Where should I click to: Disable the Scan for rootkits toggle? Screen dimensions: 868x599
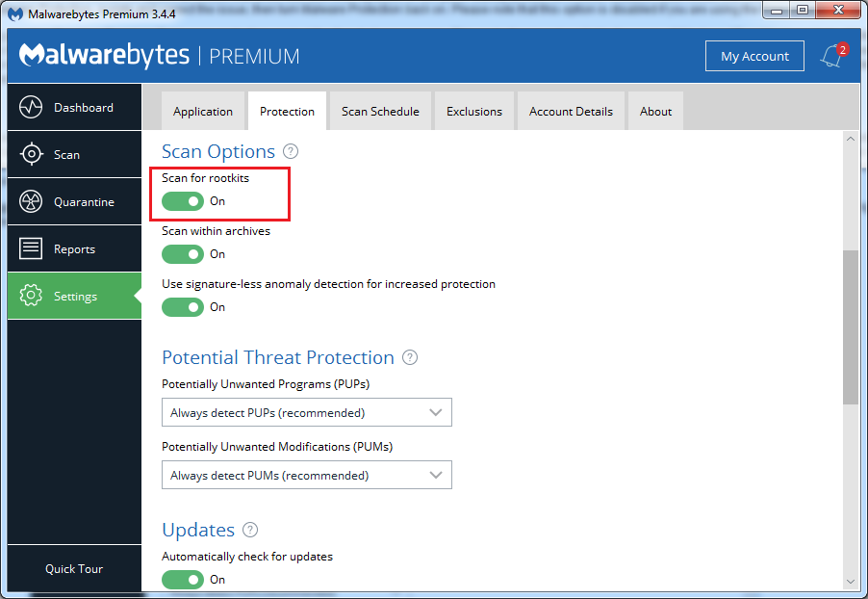(183, 201)
